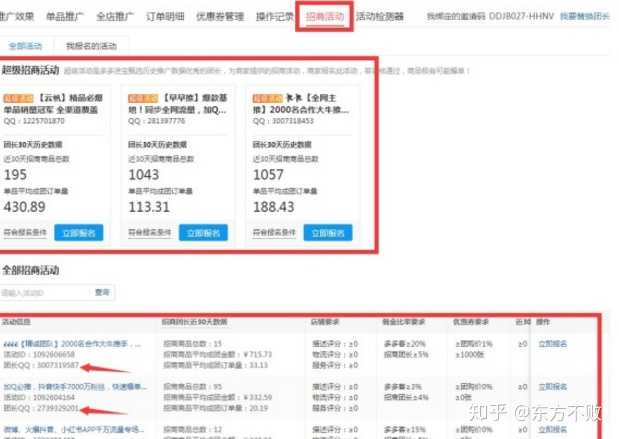
Task: Open the 订单明细 tab
Action: click(x=165, y=17)
